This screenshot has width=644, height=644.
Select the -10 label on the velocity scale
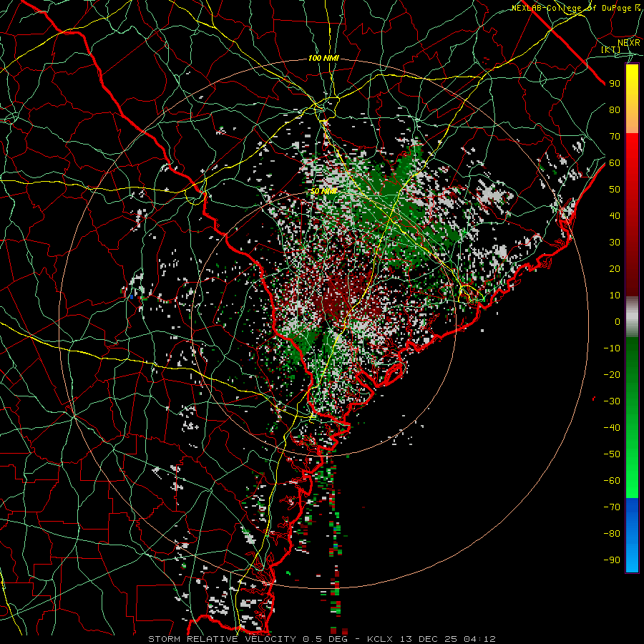point(612,348)
